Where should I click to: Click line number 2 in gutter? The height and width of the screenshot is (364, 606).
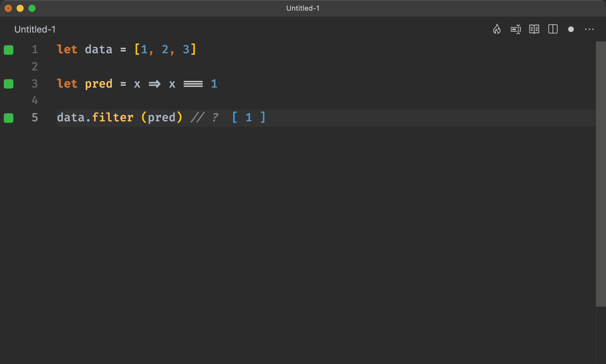[35, 67]
